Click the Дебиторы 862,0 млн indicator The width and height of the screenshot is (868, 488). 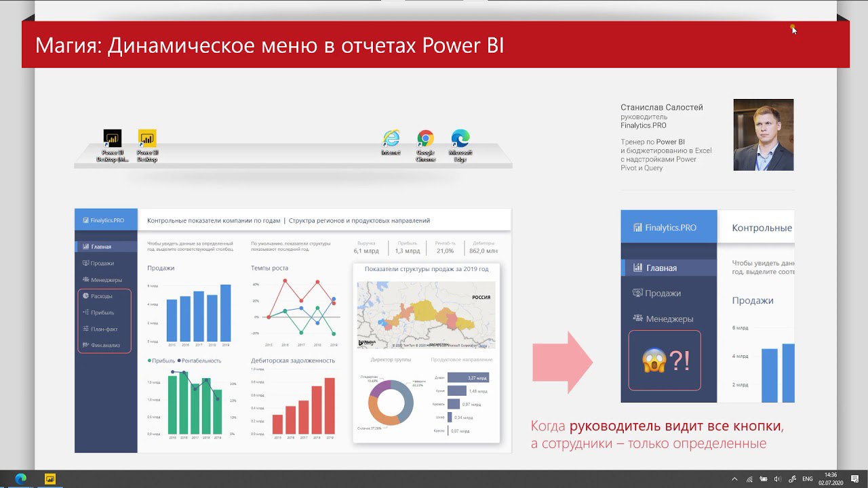coord(484,247)
